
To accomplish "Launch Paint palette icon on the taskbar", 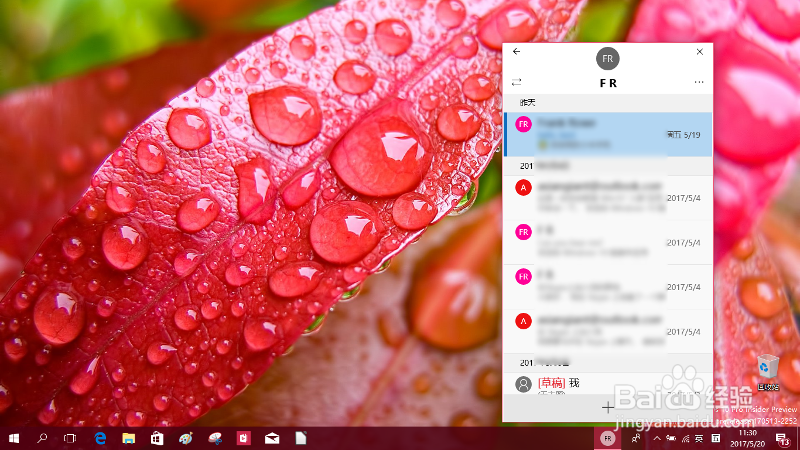I will [x=186, y=438].
